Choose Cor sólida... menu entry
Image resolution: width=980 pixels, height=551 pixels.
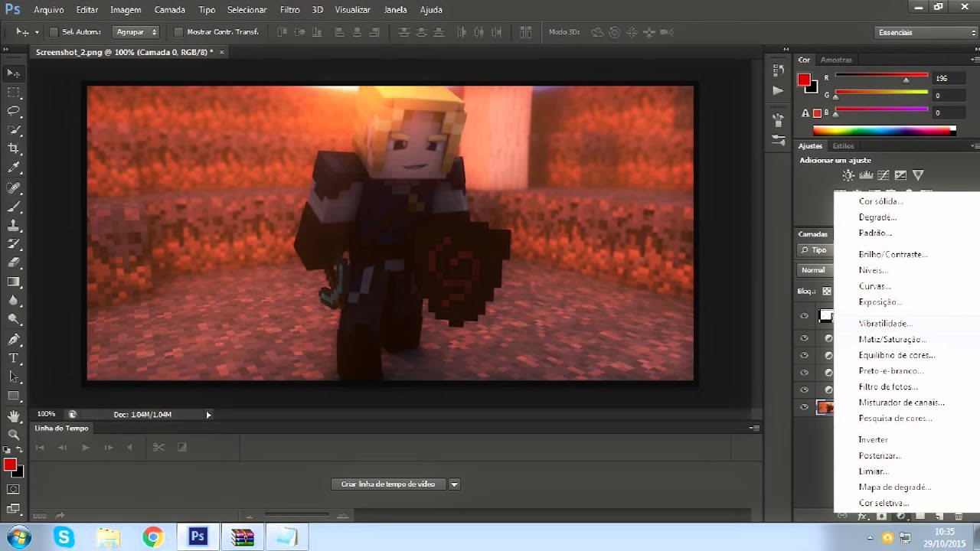point(880,201)
